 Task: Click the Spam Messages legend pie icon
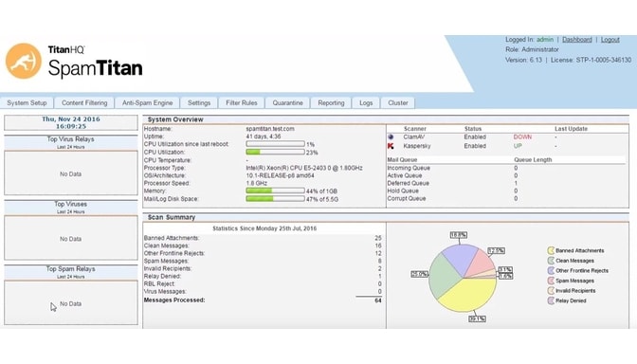[551, 281]
